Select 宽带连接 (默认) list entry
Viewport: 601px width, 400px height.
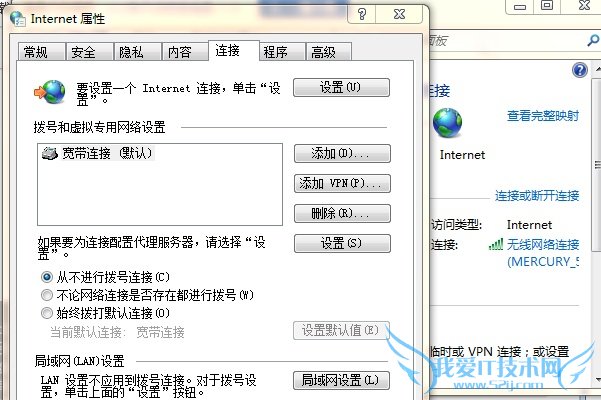[98, 153]
